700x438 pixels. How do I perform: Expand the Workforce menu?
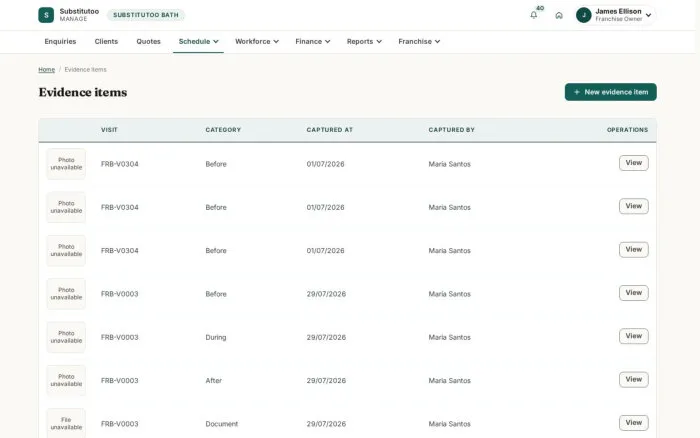pos(257,42)
